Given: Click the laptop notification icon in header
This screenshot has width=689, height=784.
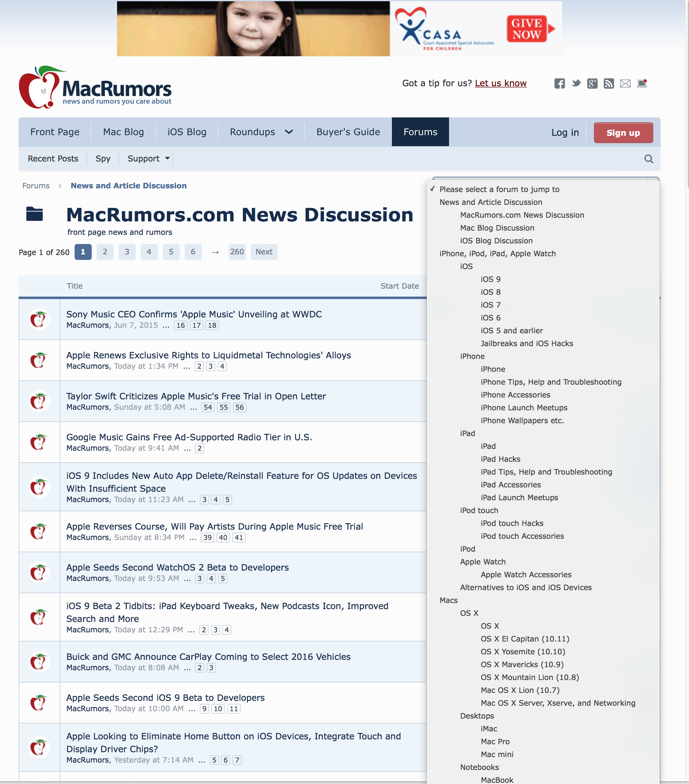Looking at the screenshot, I should click(642, 83).
